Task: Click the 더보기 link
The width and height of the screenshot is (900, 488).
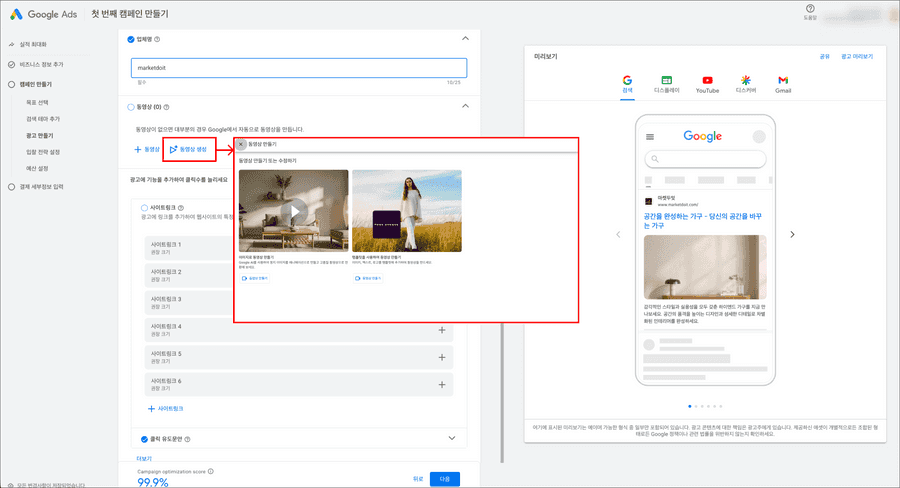Action: click(x=145, y=459)
